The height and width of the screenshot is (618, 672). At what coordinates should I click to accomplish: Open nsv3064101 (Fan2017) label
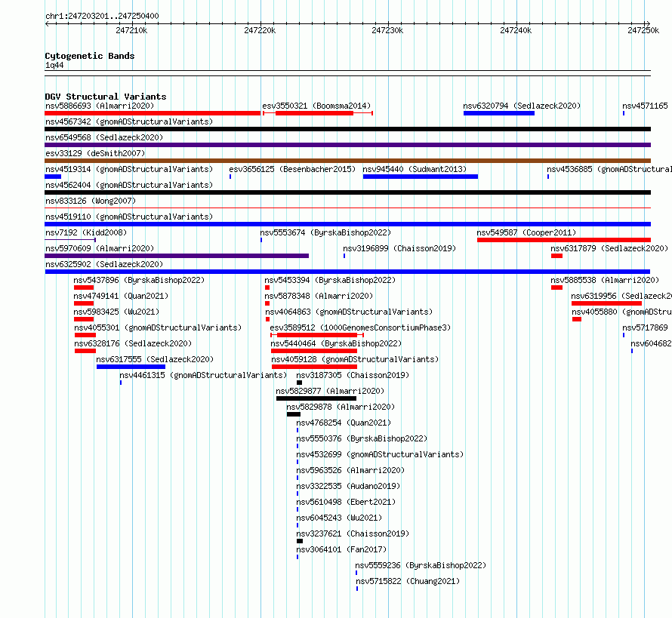[341, 549]
